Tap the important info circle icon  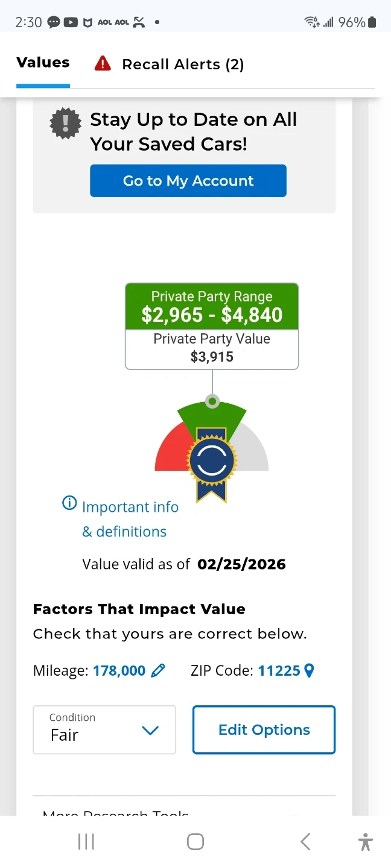70,503
